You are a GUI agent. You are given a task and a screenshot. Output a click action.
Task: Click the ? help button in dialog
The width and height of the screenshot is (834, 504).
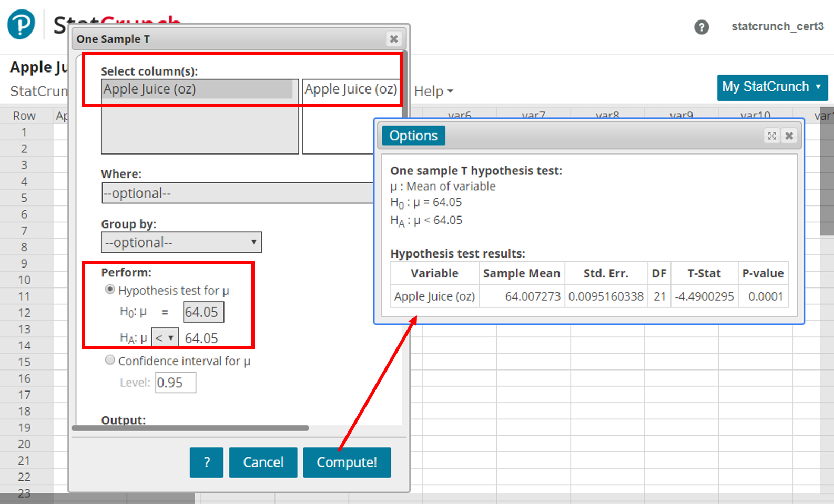(207, 462)
